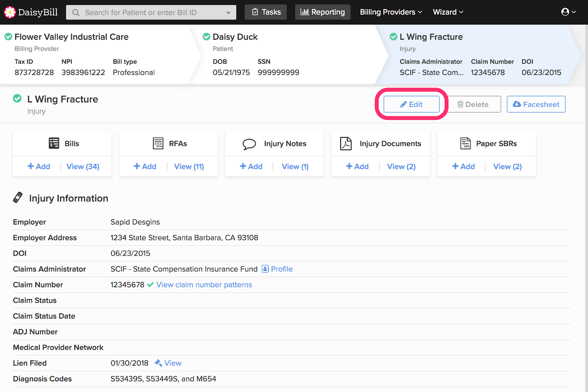Screen dimensions: 588x392
Task: Click the Tax ID value 873728728
Action: 34,72
